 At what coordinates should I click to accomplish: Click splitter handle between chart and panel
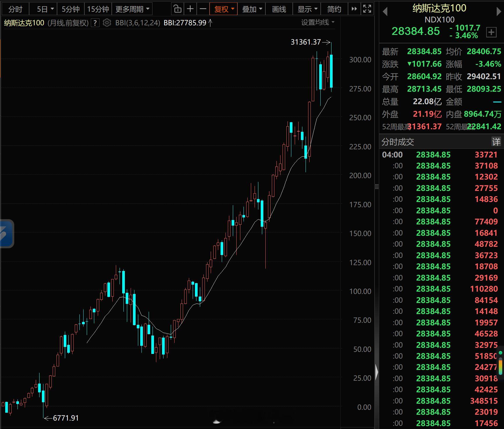click(x=377, y=187)
